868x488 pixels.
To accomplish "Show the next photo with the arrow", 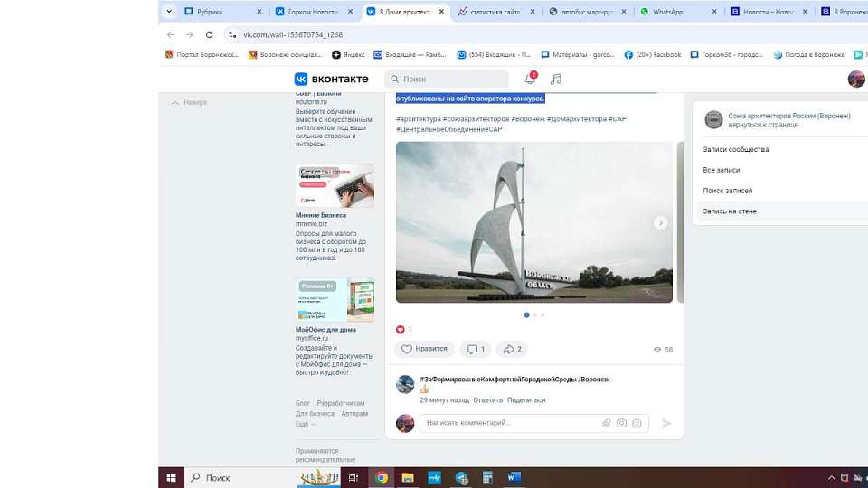I will click(x=661, y=222).
